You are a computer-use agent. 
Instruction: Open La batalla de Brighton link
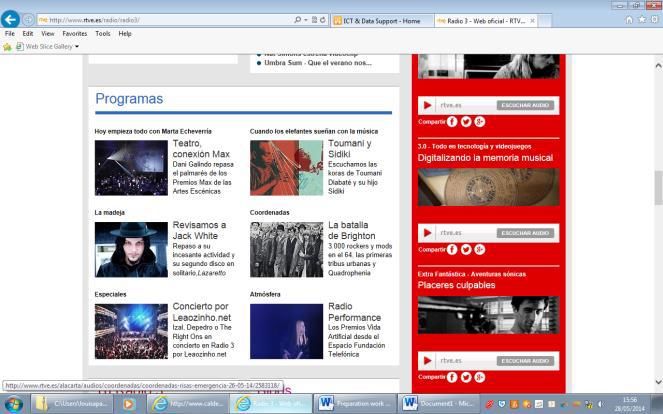click(x=352, y=230)
